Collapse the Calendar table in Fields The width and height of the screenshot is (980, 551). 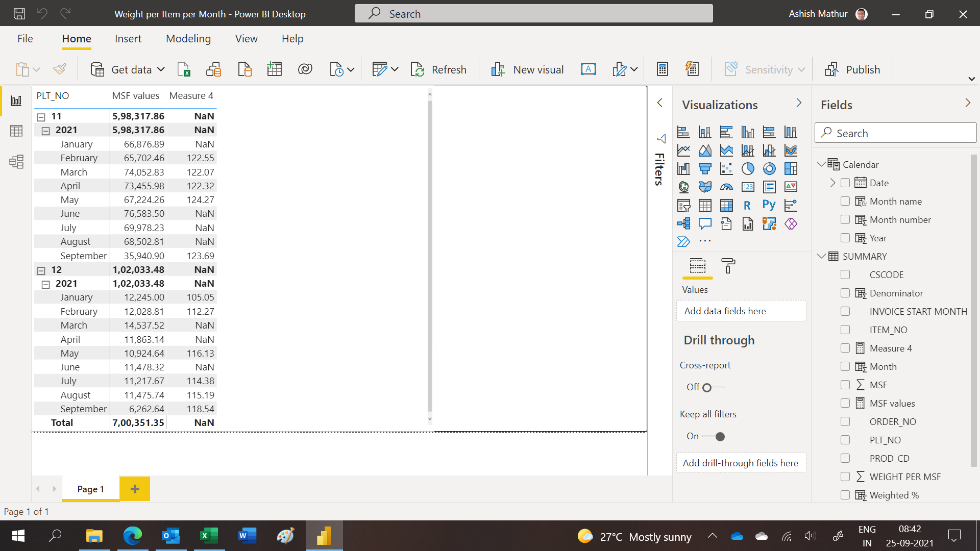tap(821, 164)
